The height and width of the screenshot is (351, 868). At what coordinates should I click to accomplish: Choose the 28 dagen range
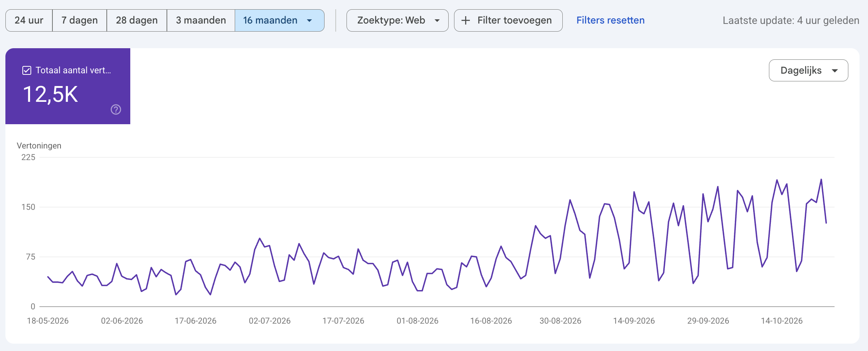click(x=137, y=20)
